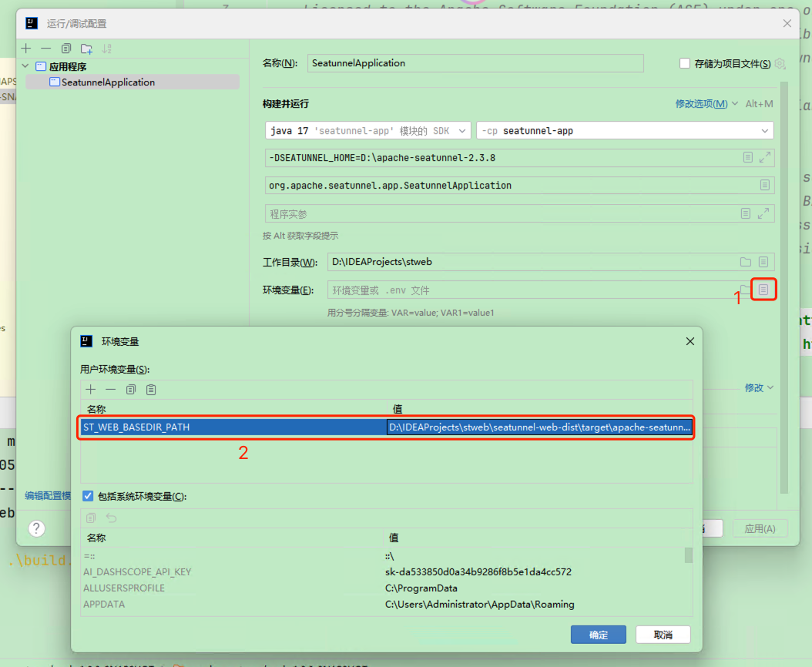Click value C:\ProgramData
The width and height of the screenshot is (812, 667).
(421, 588)
